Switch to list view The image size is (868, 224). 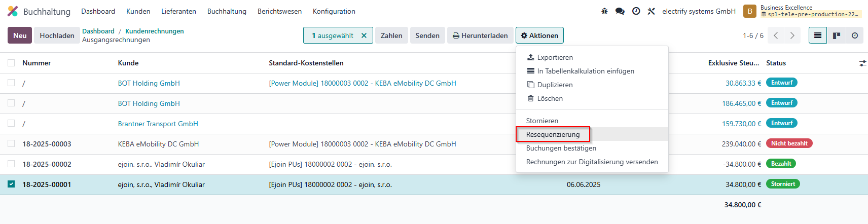(x=818, y=35)
